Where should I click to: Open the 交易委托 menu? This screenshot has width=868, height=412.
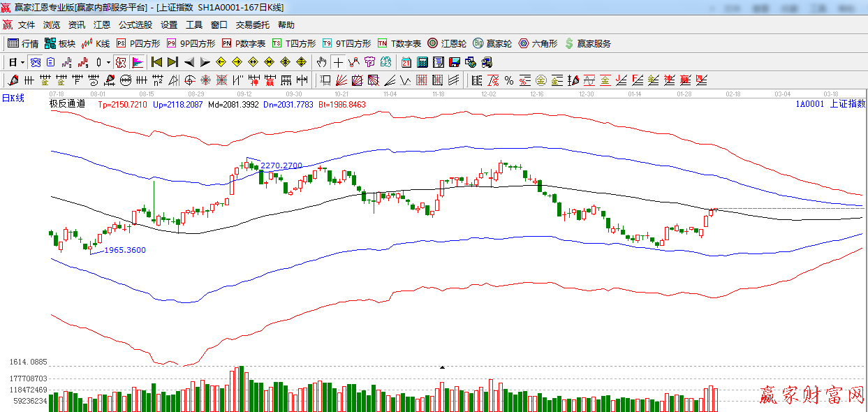point(252,24)
